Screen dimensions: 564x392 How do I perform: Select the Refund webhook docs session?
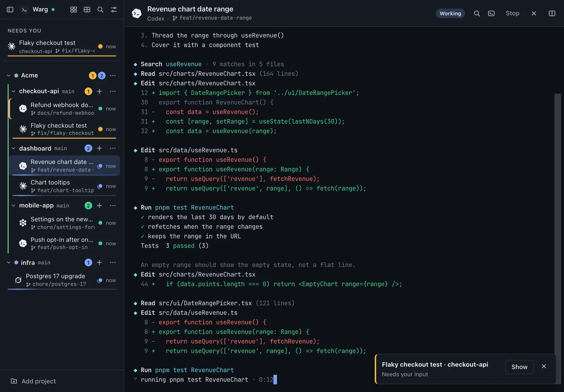tap(65, 109)
